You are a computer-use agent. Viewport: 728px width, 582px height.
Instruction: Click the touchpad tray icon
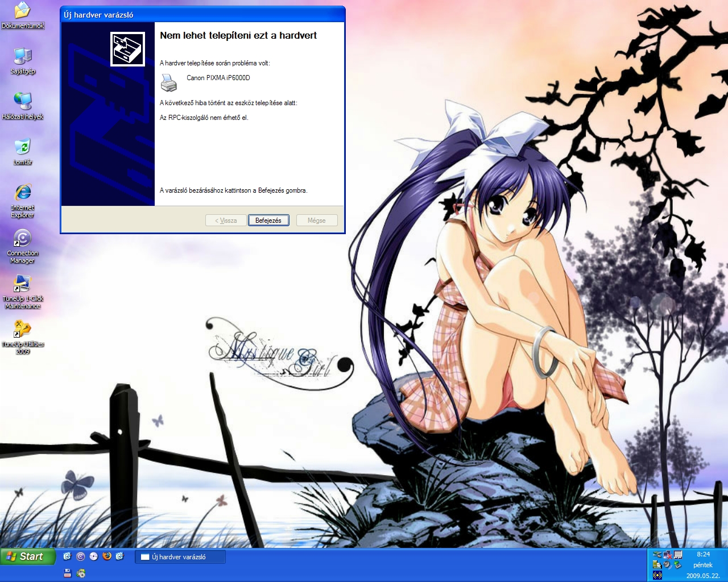pos(678,555)
